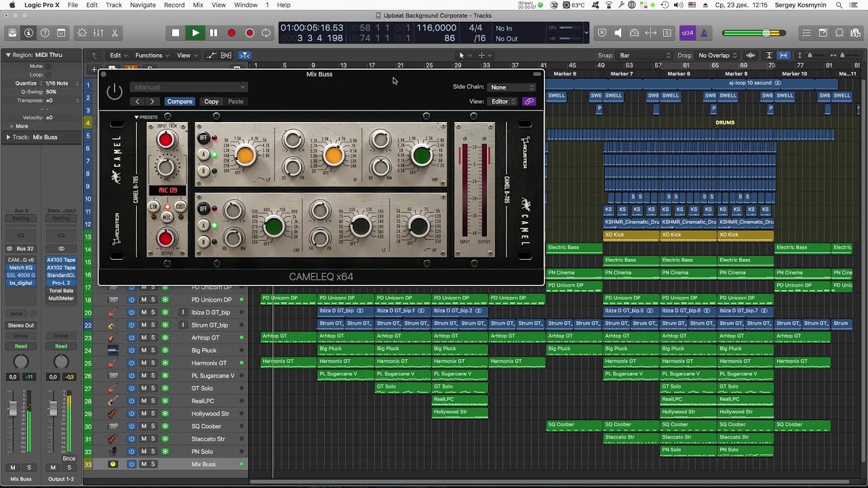Open the Drag No Overlap dropdown
This screenshot has width=868, height=488.
[x=717, y=56]
